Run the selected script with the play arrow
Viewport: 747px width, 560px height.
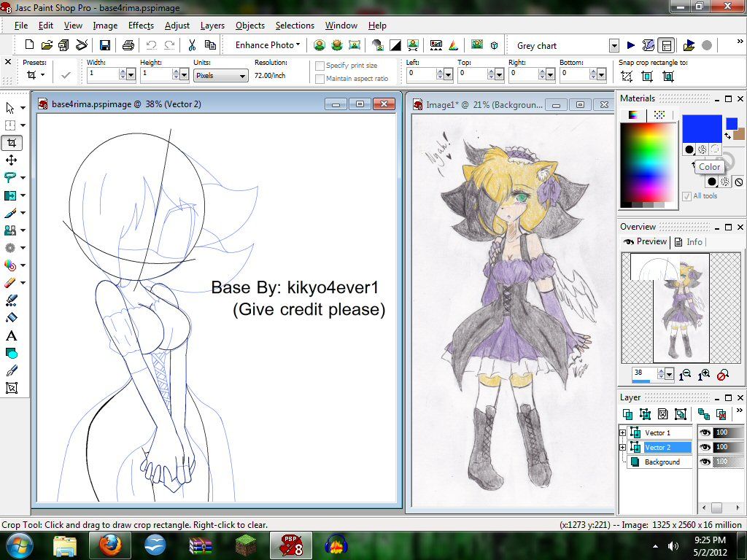(x=631, y=45)
